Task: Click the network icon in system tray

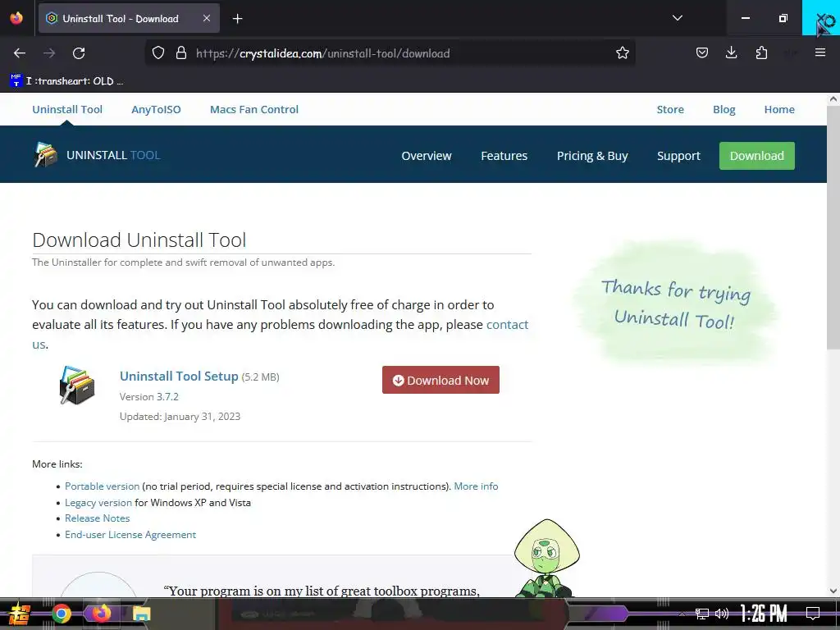Action: click(x=702, y=614)
